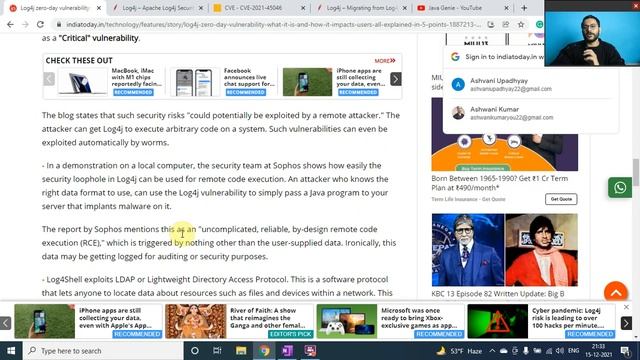Viewport: 640px width, 360px height.
Task: Click the Type here to search box
Action: click(103, 351)
